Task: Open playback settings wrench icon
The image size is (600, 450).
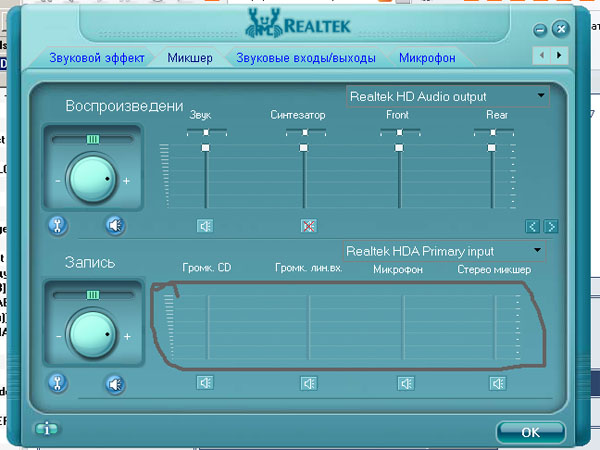Action: click(58, 226)
